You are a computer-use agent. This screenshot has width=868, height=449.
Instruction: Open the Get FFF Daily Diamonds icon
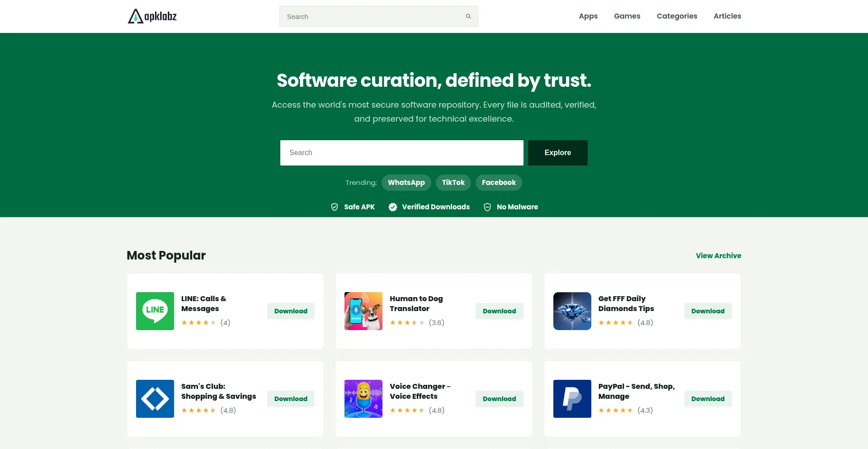[x=572, y=311]
